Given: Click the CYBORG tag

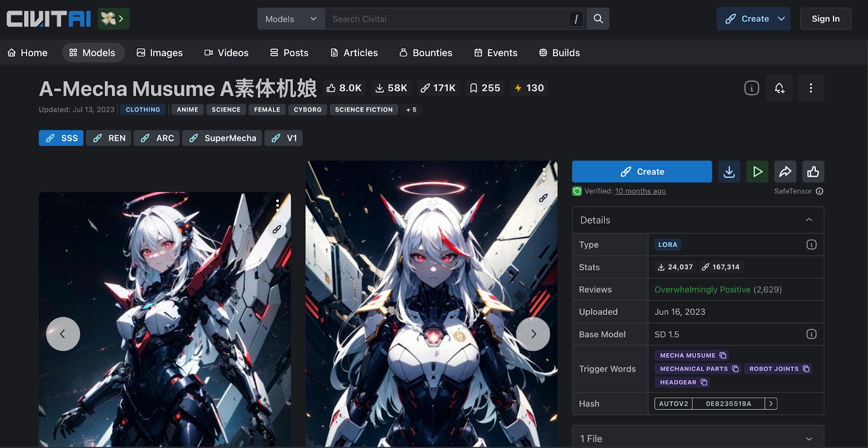Looking at the screenshot, I should (x=308, y=110).
